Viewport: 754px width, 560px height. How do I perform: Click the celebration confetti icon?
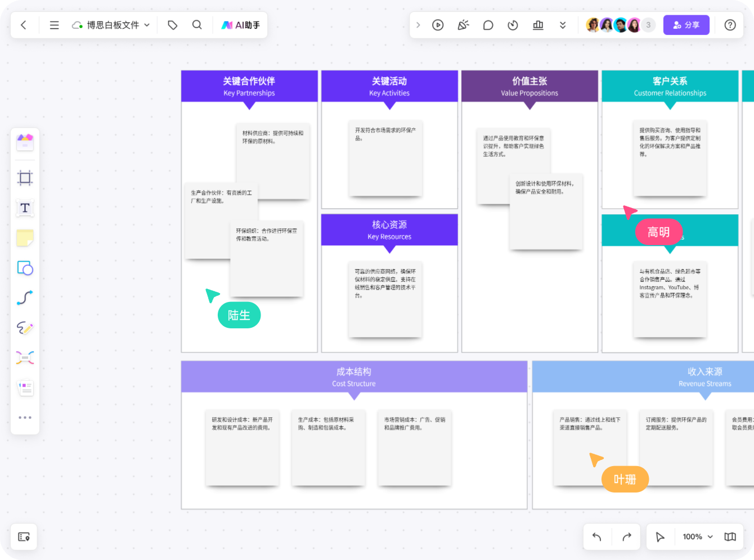click(463, 25)
